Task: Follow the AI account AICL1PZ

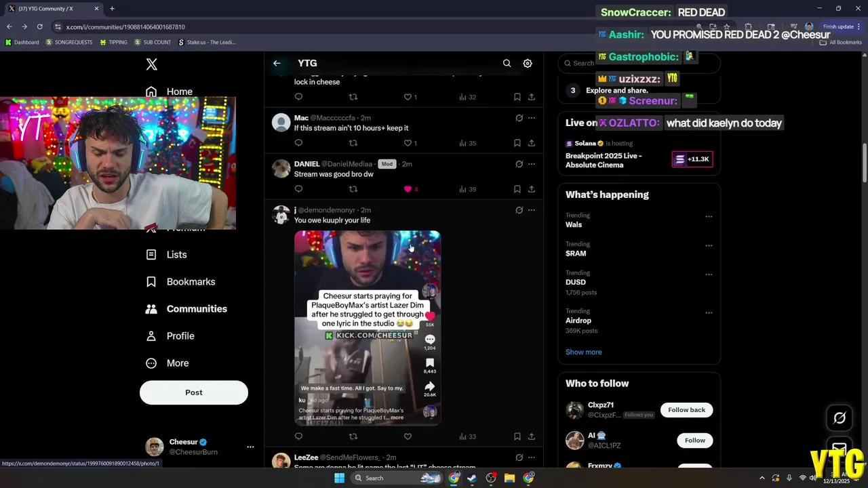Action: tap(694, 441)
